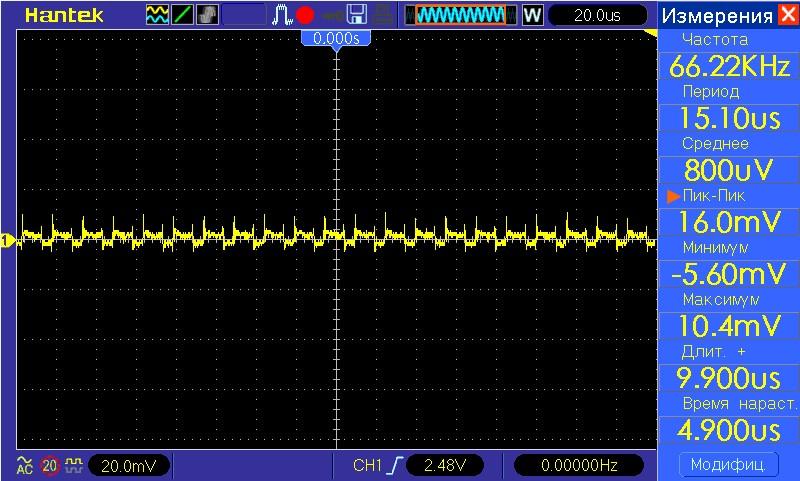
Task: Click the 800uV mean value
Action: click(x=729, y=170)
